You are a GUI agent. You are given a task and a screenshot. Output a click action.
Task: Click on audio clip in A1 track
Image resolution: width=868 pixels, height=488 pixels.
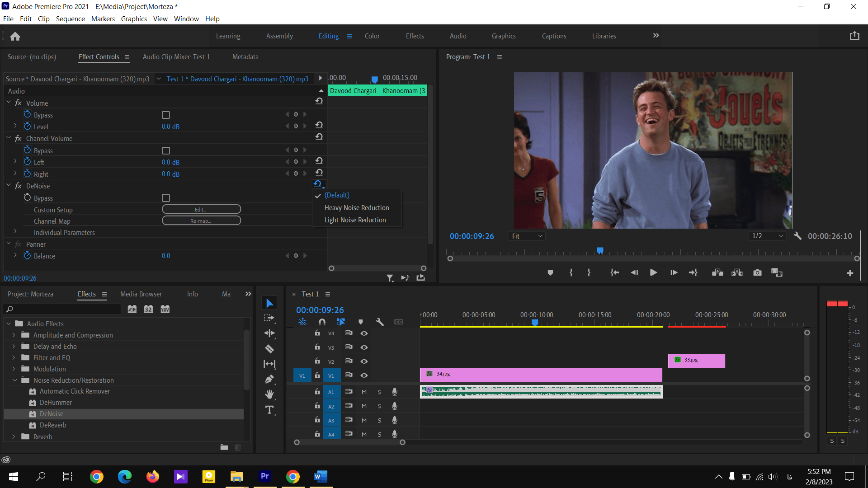[x=541, y=391]
